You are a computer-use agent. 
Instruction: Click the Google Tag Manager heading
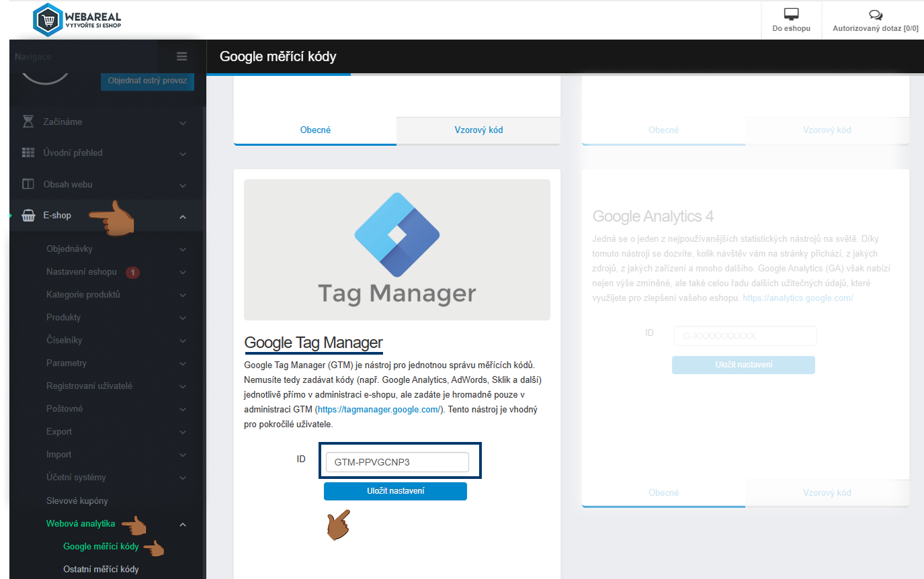coord(313,343)
